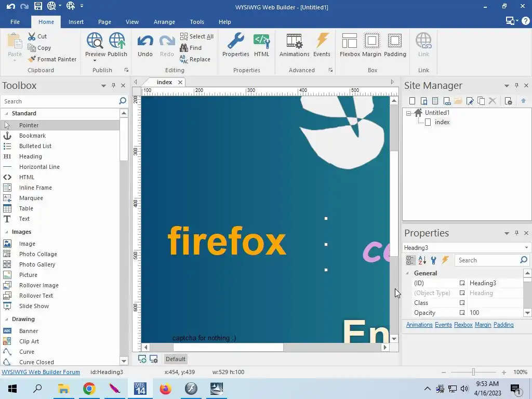The width and height of the screenshot is (532, 399).
Task: Open the quick access toolbar customize arrow
Action: click(x=82, y=6)
